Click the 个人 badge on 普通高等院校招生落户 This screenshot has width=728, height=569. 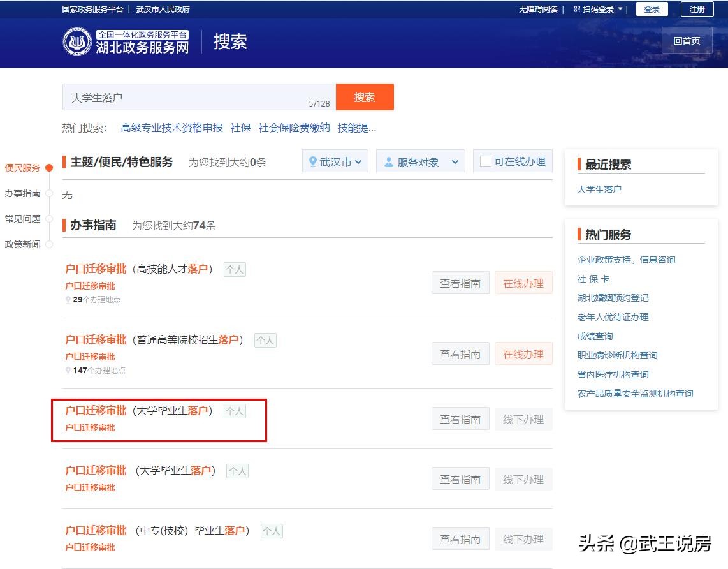(x=265, y=340)
